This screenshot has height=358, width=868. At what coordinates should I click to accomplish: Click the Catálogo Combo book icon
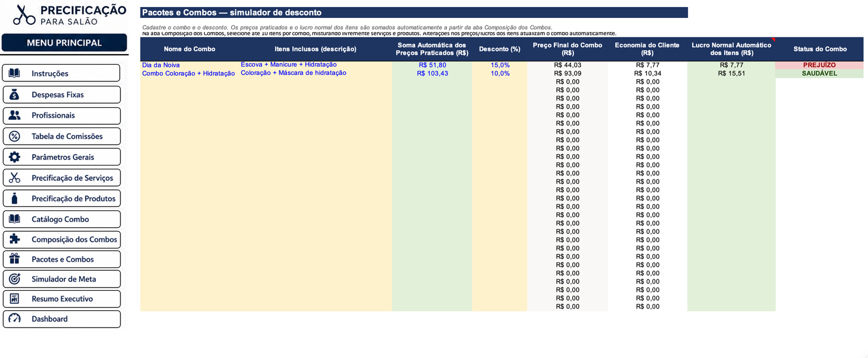click(x=15, y=219)
